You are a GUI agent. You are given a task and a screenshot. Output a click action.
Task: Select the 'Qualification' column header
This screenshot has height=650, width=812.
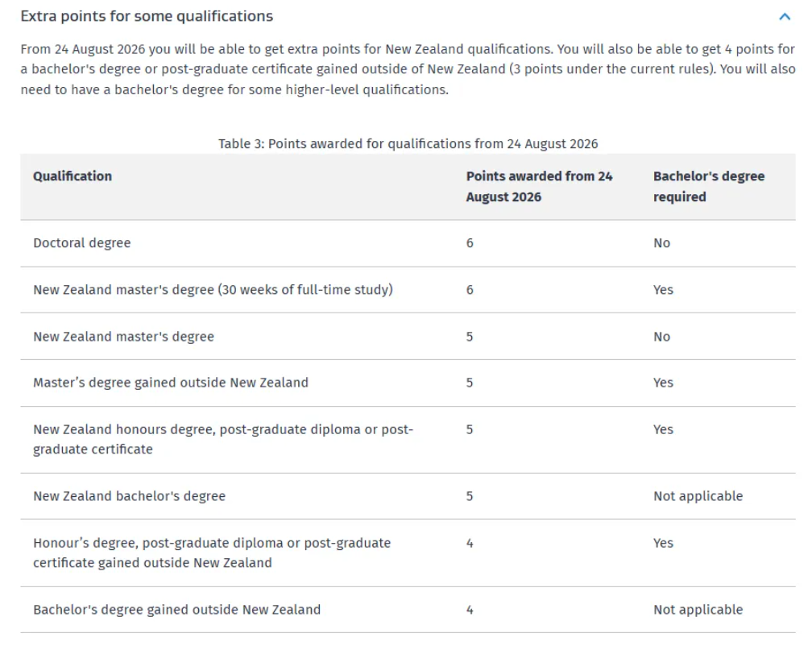click(72, 176)
